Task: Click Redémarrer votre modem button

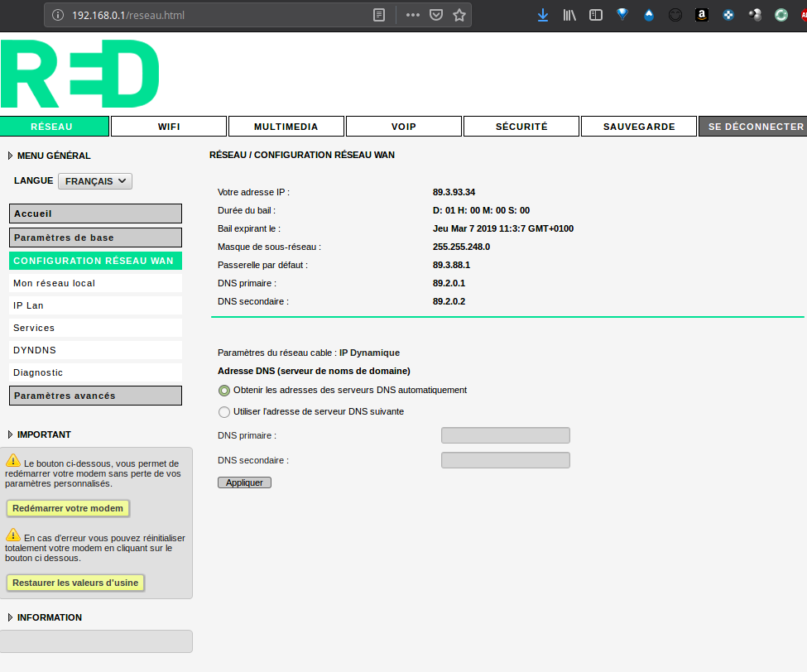Action: point(68,508)
